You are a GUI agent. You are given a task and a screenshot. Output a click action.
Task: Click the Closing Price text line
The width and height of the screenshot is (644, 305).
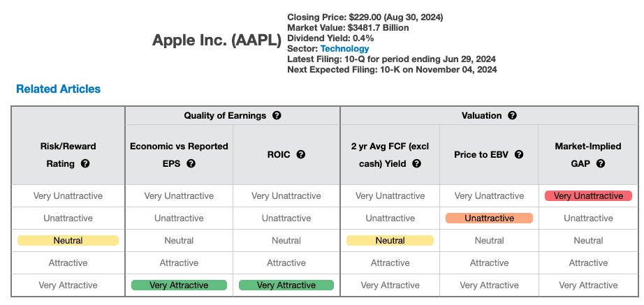(x=365, y=17)
